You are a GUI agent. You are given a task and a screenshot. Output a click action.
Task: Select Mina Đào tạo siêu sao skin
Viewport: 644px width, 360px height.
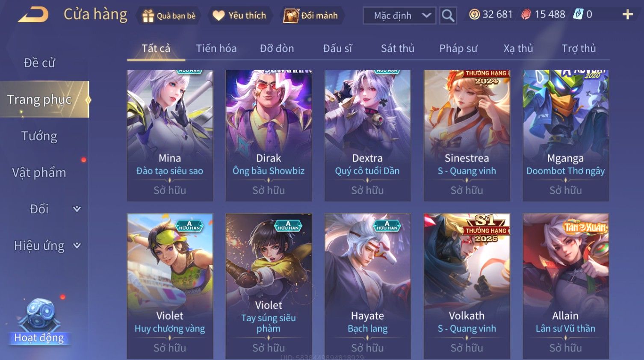tap(170, 136)
